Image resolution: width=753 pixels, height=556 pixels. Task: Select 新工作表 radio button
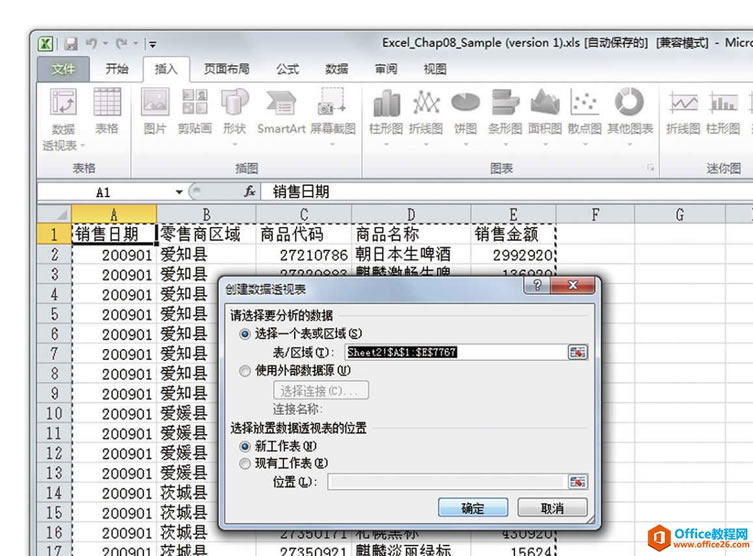(245, 447)
